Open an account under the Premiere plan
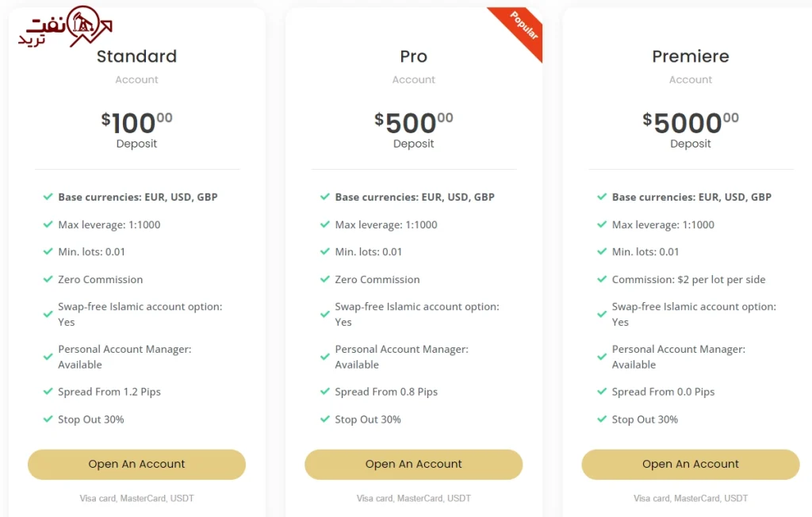The image size is (812, 517). [x=691, y=464]
